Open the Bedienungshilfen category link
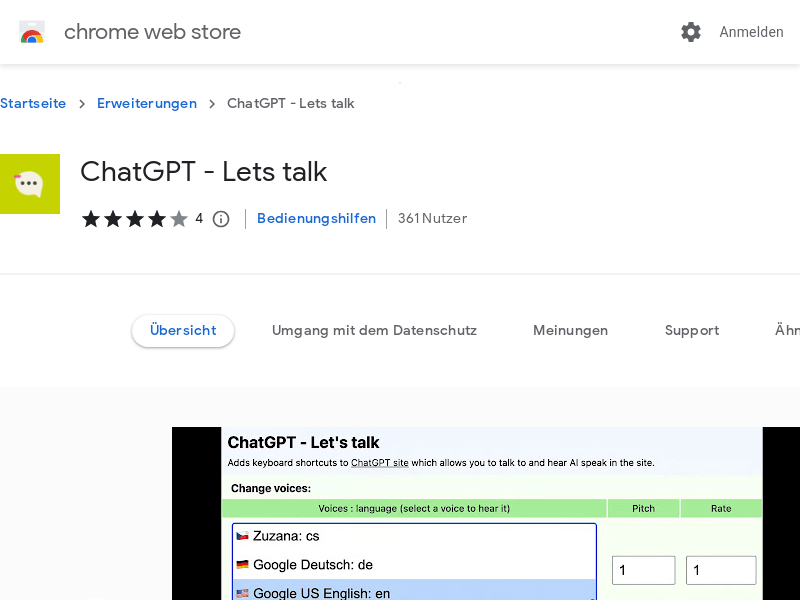800x600 pixels. (x=316, y=218)
